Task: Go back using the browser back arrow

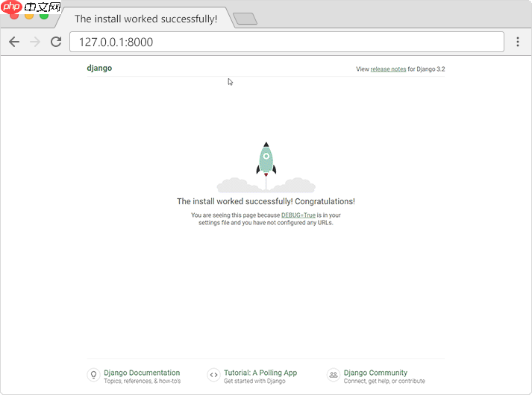Action: coord(14,42)
